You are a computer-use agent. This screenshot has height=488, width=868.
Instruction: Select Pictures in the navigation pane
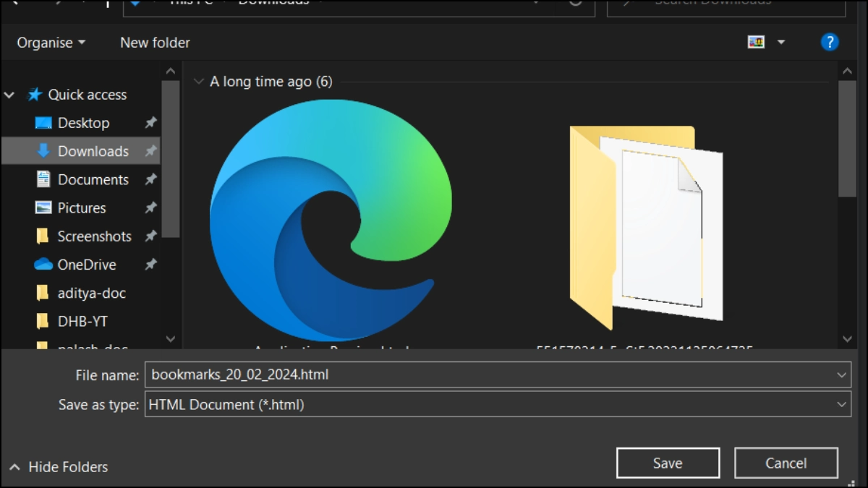pyautogui.click(x=82, y=207)
